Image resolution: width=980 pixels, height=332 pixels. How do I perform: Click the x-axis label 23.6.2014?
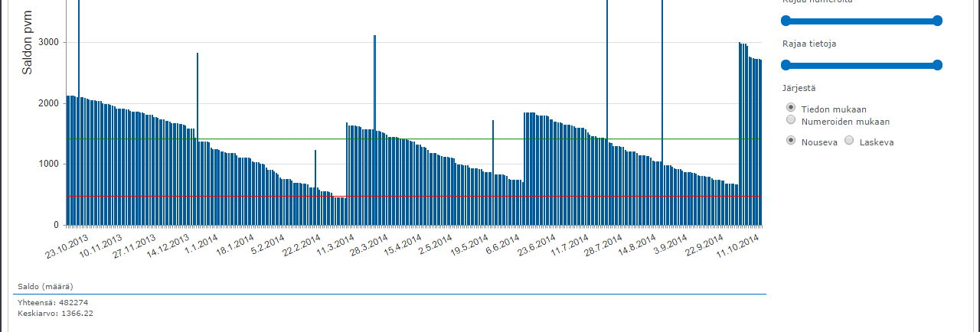click(537, 246)
